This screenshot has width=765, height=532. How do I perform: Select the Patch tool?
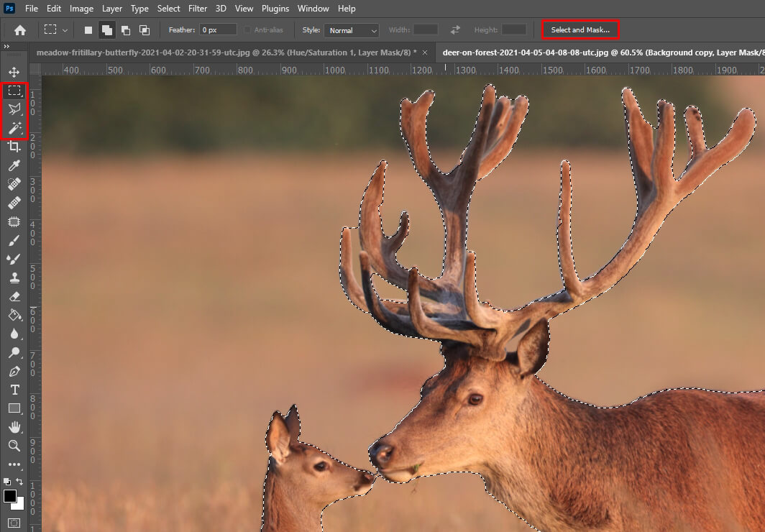tap(14, 221)
